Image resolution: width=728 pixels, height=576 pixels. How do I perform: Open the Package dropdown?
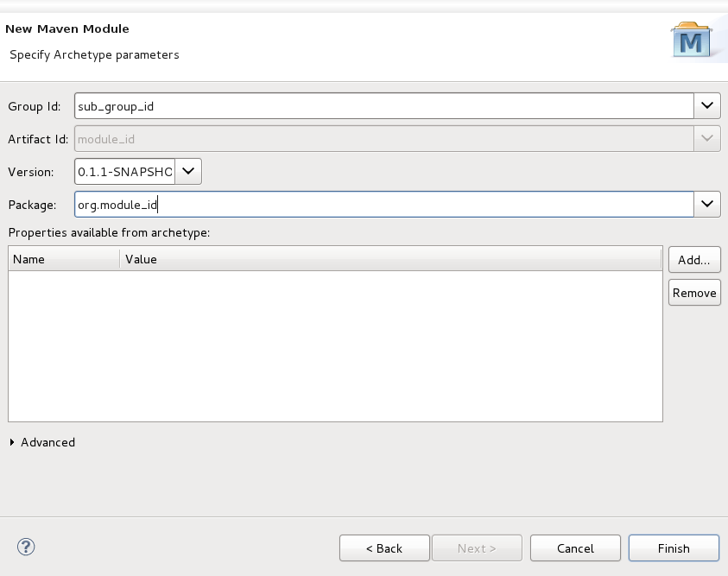(x=706, y=204)
